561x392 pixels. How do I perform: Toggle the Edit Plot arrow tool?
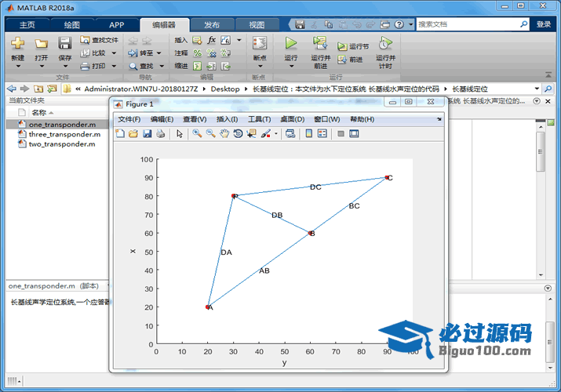point(180,133)
